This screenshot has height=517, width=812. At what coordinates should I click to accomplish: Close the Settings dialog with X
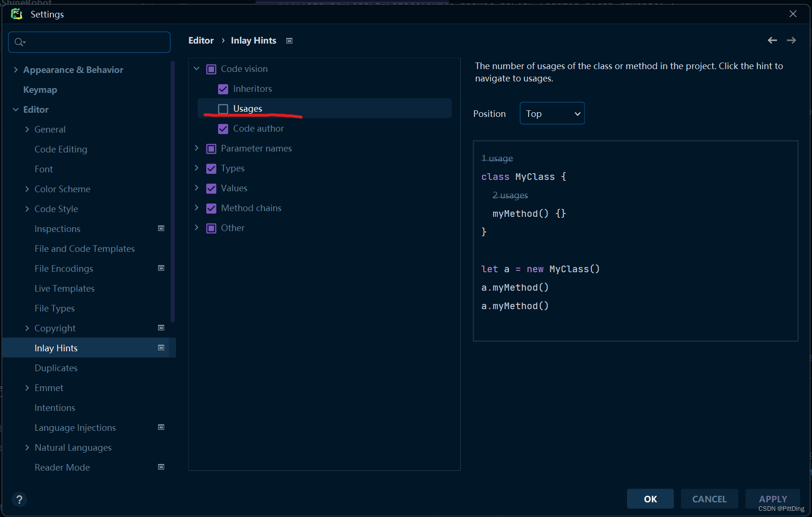[x=793, y=14]
